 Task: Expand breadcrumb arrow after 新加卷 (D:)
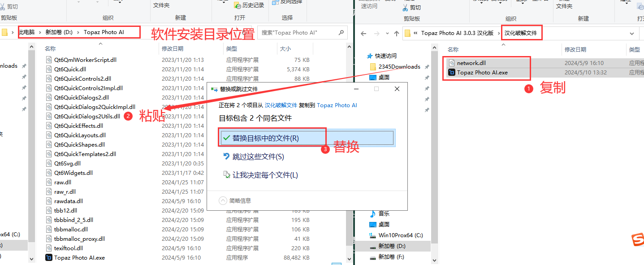[78, 32]
